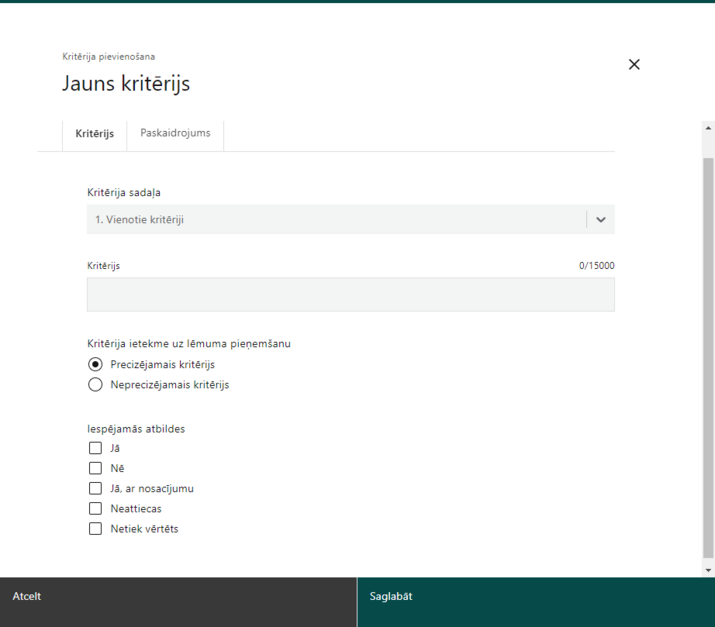Expand the Kritērija sadaļa dropdown chevron
This screenshot has width=715, height=627.
click(x=601, y=220)
